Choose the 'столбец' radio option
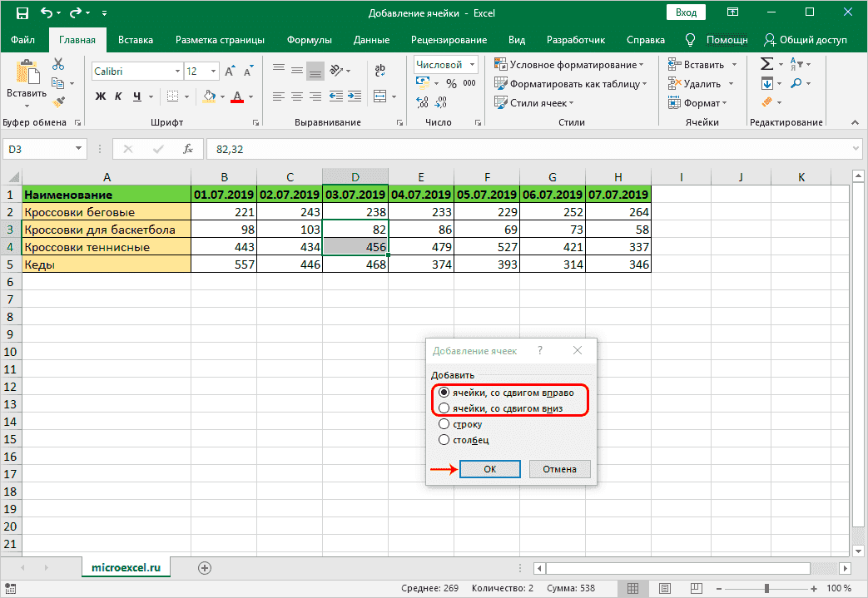868x598 pixels. pyautogui.click(x=444, y=439)
